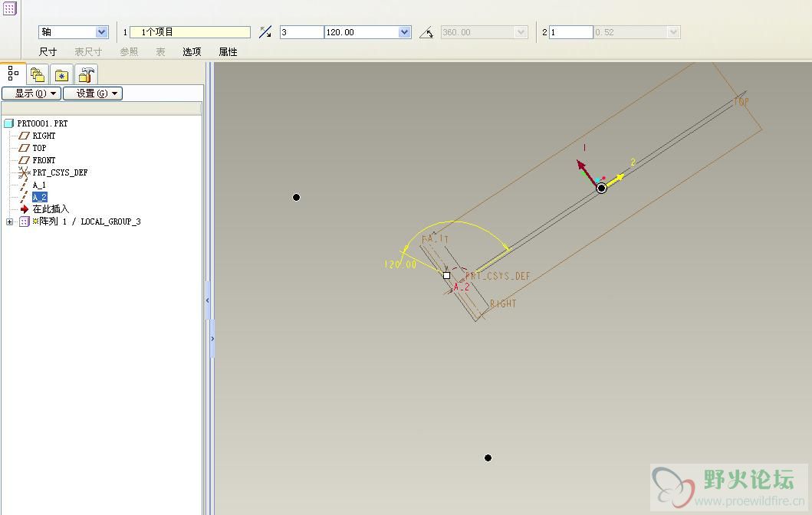The height and width of the screenshot is (515, 812).
Task: Select PRT_CSYS_DEF coordinate system in tree
Action: [x=60, y=172]
